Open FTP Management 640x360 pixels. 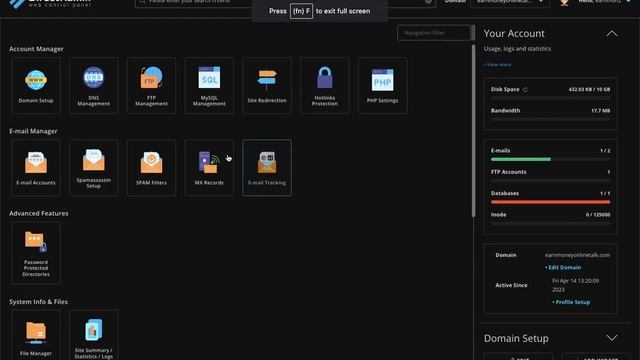pos(151,85)
